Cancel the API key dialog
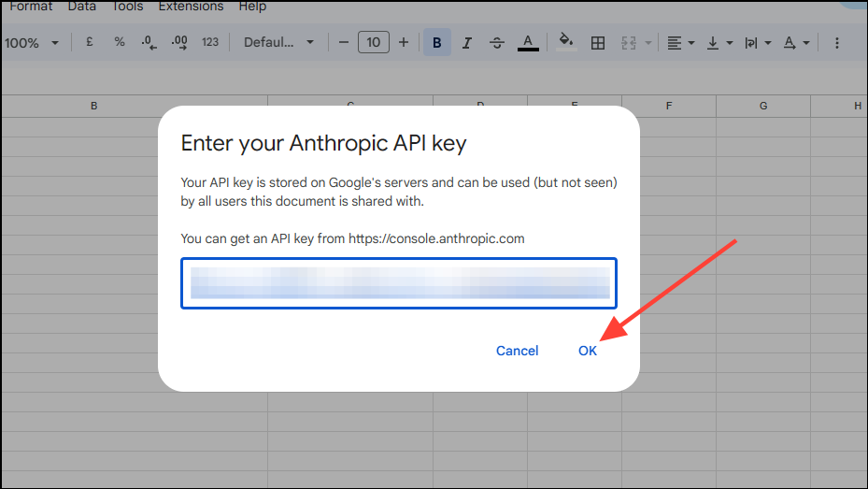868x489 pixels. pos(517,351)
